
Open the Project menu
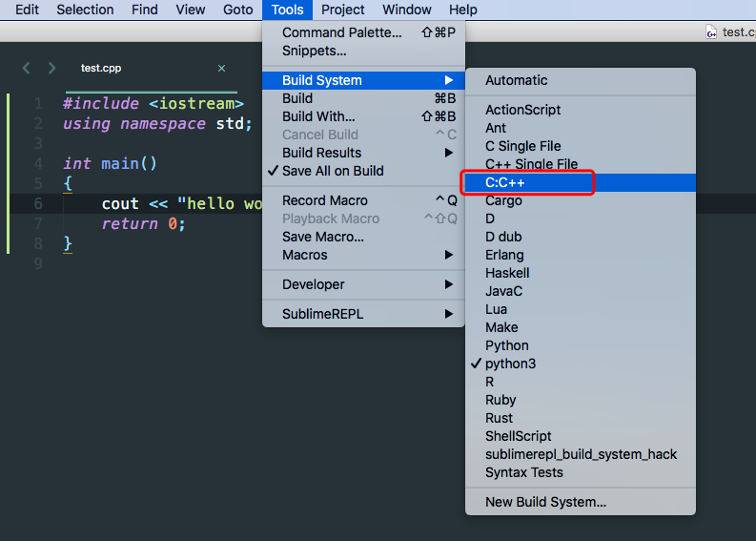(343, 10)
